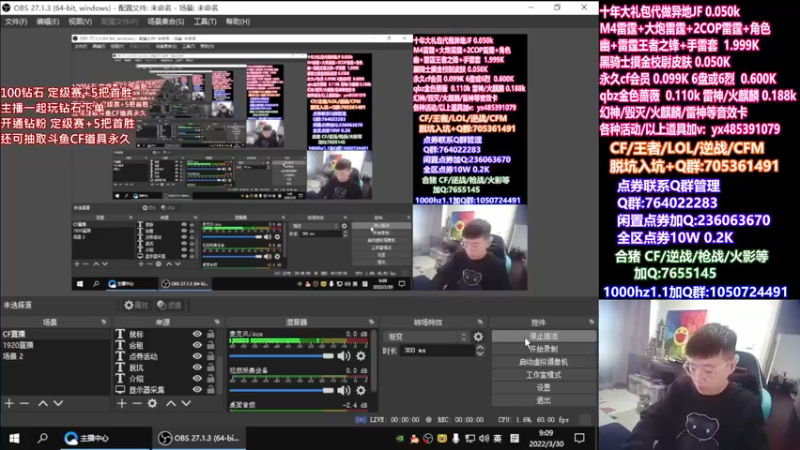The image size is (800, 450).
Task: Move scene up with arrow icon
Action: (x=43, y=404)
